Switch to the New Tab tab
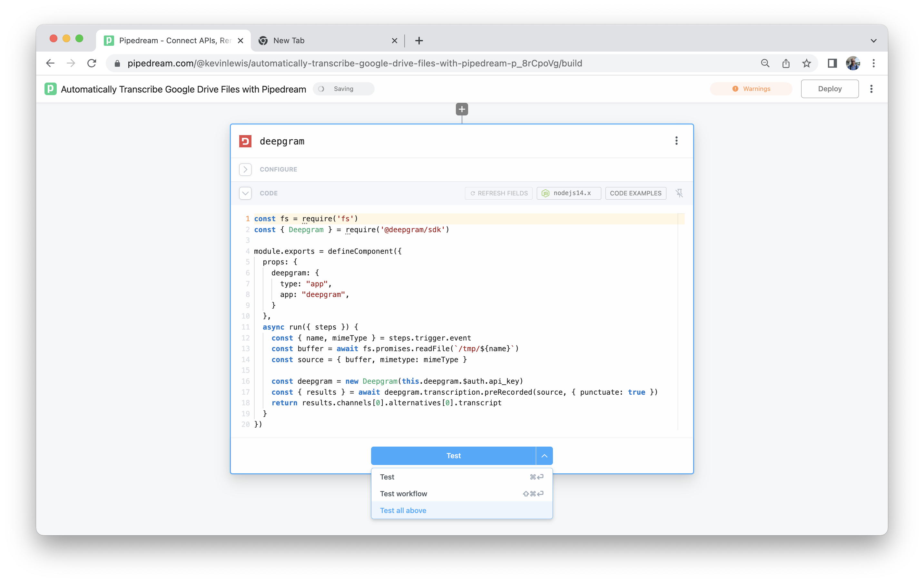Screen dimensions: 924x583 (x=329, y=41)
